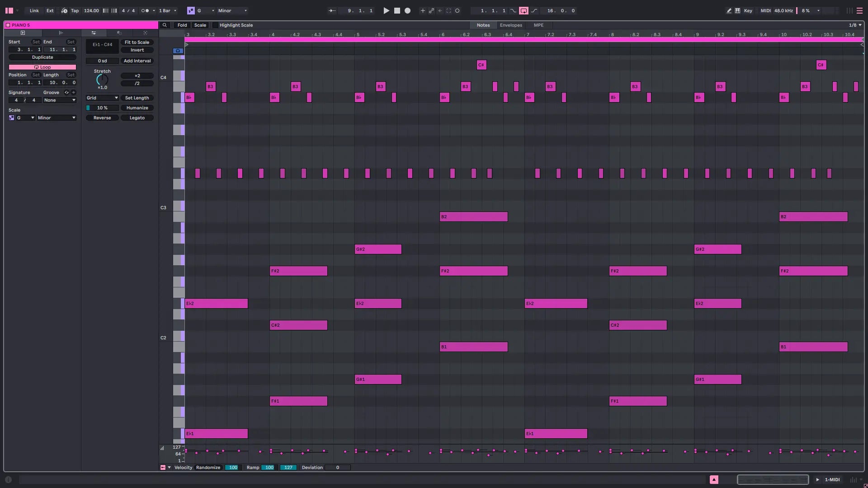
Task: Toggle the Metronome icon
Action: click(145, 10)
